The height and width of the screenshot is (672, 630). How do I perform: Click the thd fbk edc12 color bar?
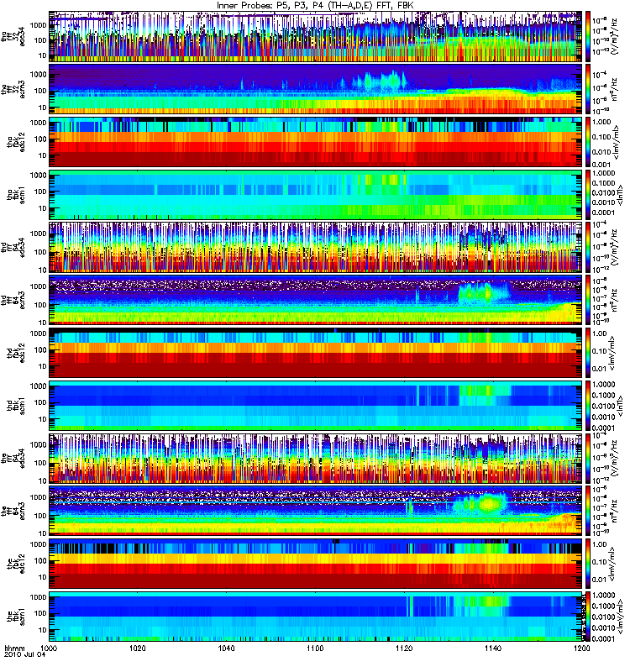(588, 353)
